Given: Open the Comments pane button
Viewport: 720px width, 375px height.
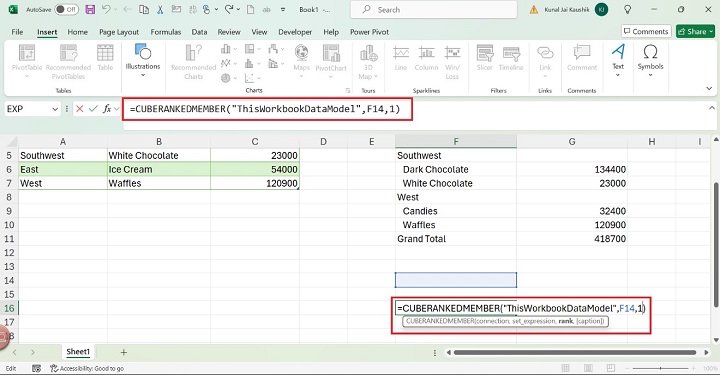Looking at the screenshot, I should [646, 31].
